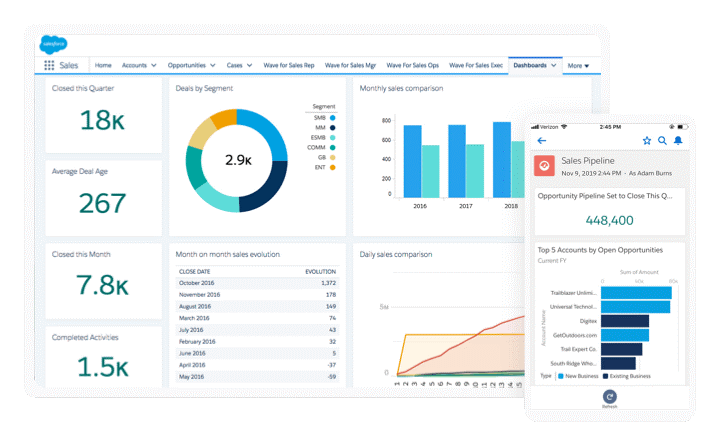Click the Salesforce cloud logo
Image resolution: width=720 pixels, height=446 pixels.
53,44
